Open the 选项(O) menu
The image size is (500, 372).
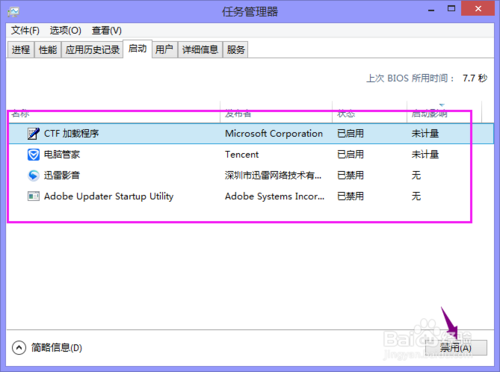point(66,31)
